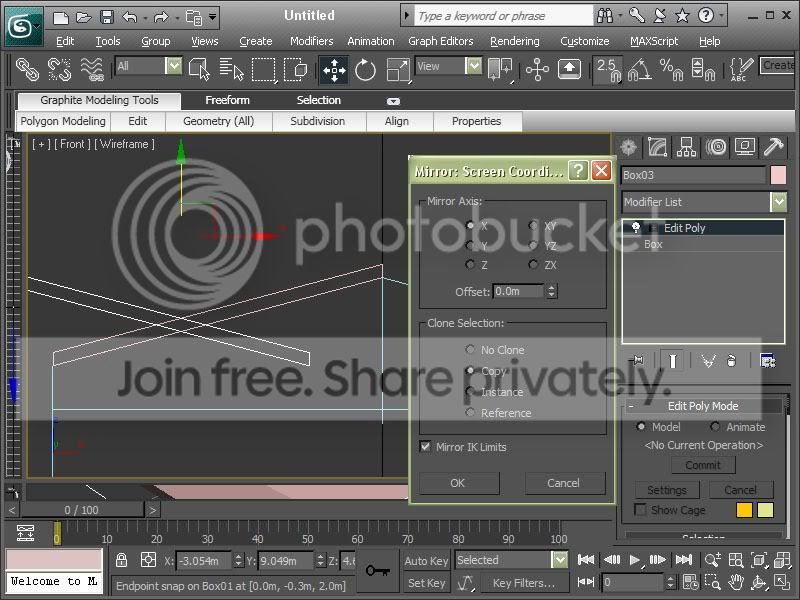Open the Graph Editors menu
This screenshot has width=800, height=600.
[x=440, y=41]
